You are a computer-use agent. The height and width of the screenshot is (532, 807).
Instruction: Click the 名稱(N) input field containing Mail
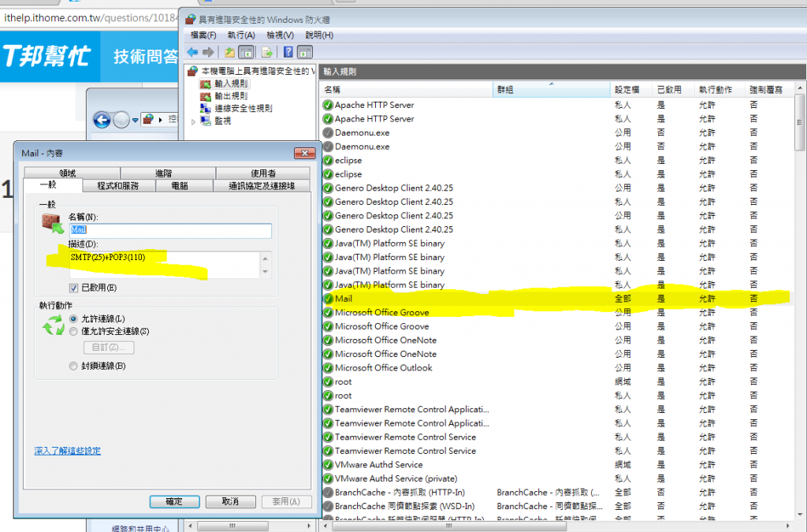tap(170, 230)
